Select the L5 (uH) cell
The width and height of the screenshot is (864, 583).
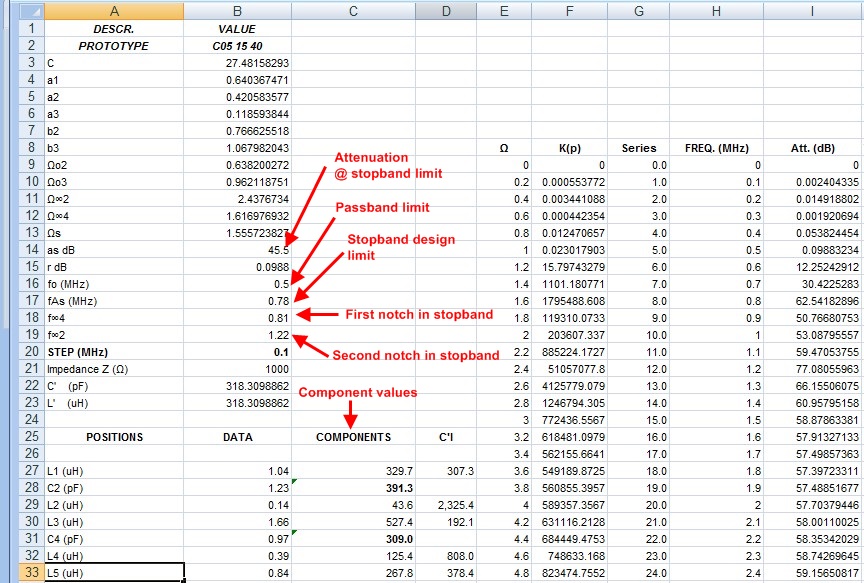[114, 573]
